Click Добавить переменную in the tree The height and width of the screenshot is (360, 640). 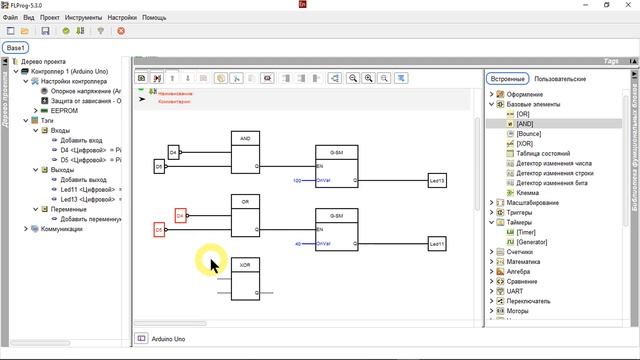[91, 219]
